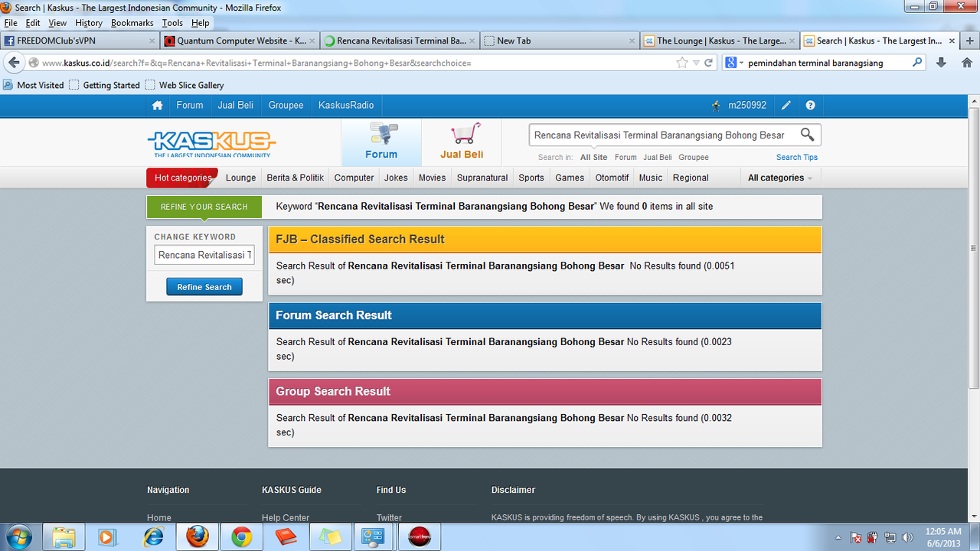Viewport: 980px width, 551px height.
Task: Open the Berita & Politik category
Action: (x=296, y=178)
